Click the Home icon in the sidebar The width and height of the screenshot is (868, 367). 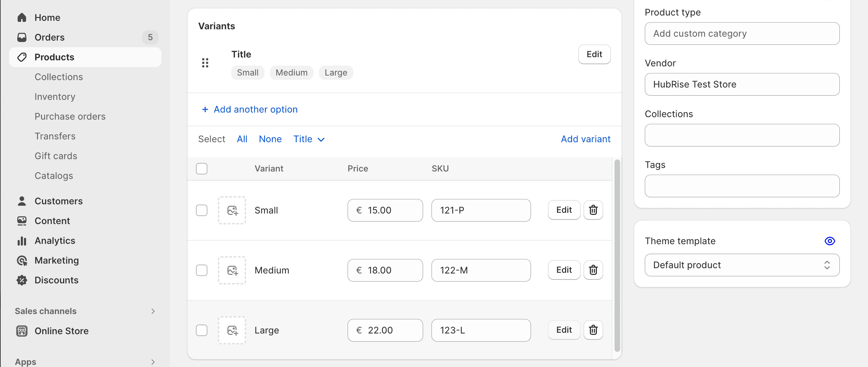(22, 17)
